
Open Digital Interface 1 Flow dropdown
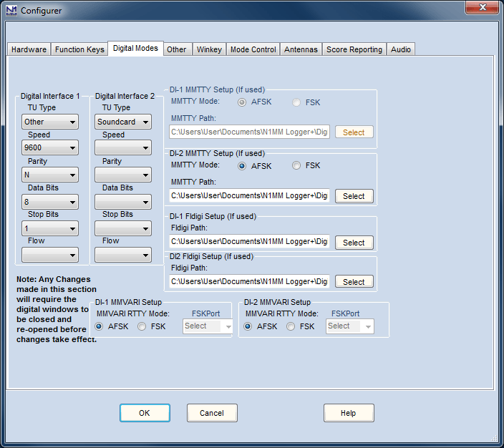tap(50, 255)
